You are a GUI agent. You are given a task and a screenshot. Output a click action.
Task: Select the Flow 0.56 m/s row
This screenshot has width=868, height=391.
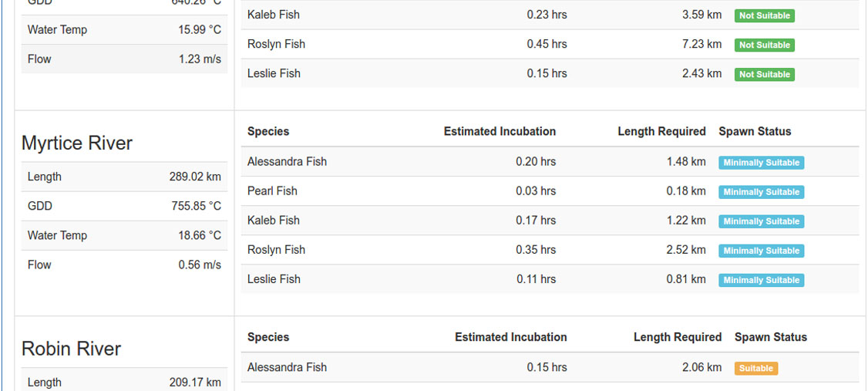click(125, 265)
